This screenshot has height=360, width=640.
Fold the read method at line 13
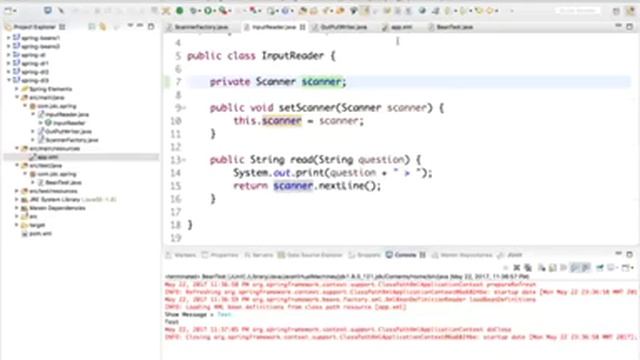pos(185,160)
